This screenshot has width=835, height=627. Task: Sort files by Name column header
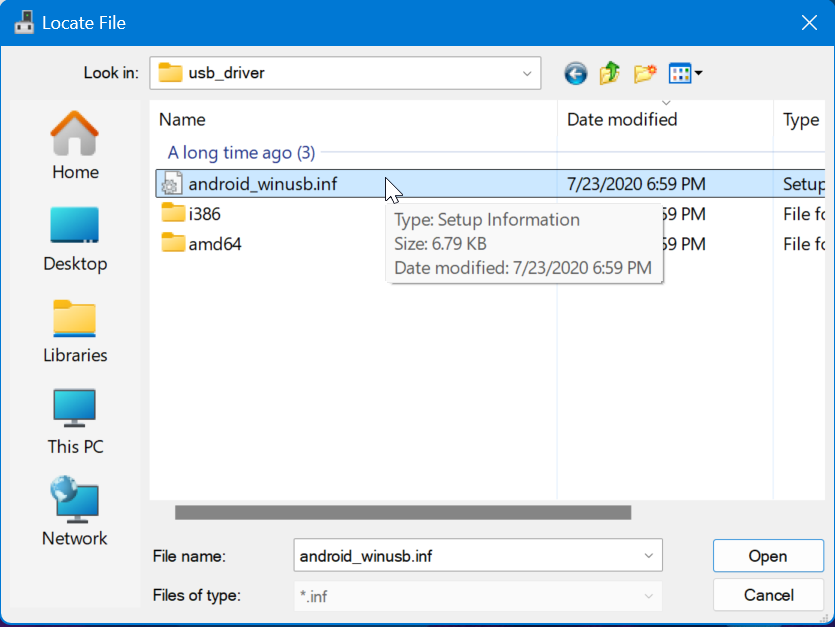[x=182, y=120]
